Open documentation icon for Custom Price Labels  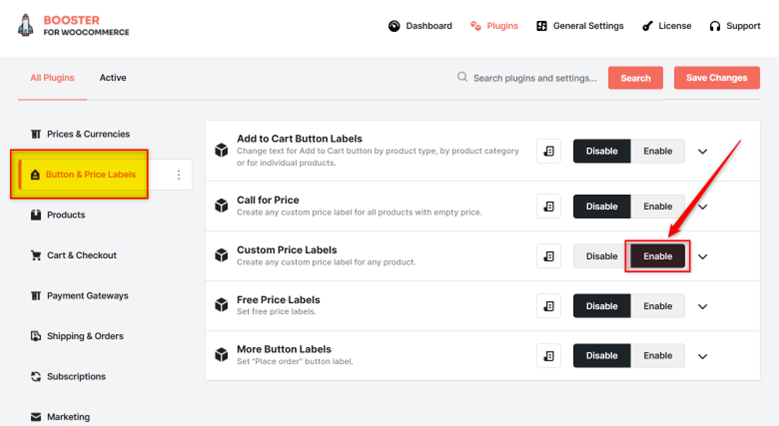coord(548,256)
